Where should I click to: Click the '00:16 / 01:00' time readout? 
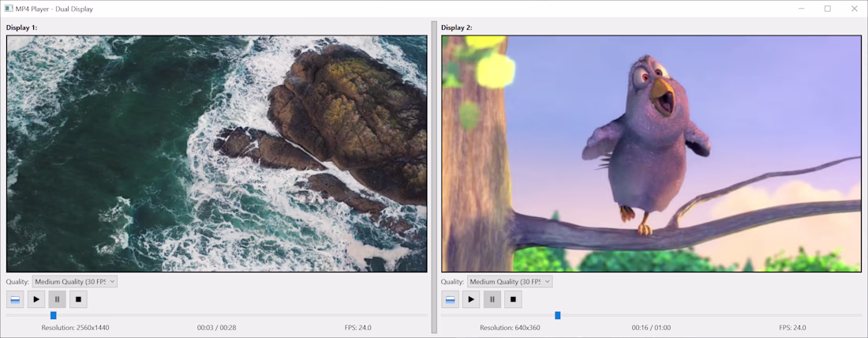point(652,328)
